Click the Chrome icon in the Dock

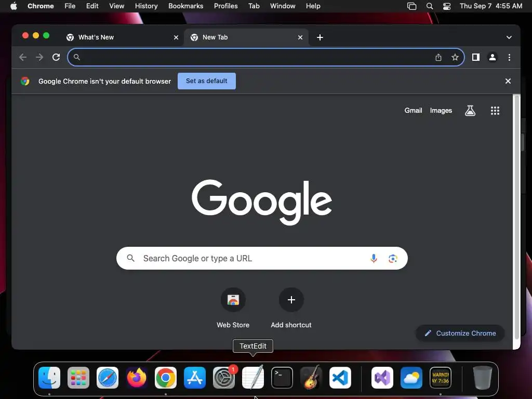point(166,378)
